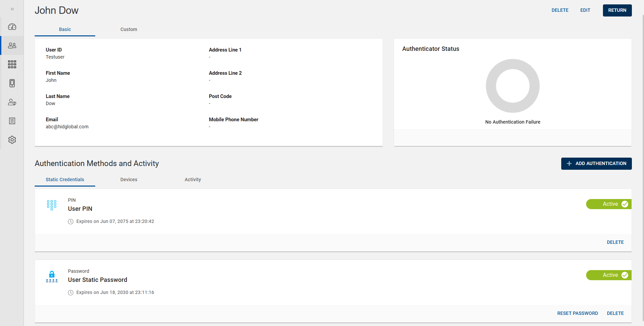Click Edit for user John Dow
This screenshot has height=326, width=644.
(x=585, y=10)
